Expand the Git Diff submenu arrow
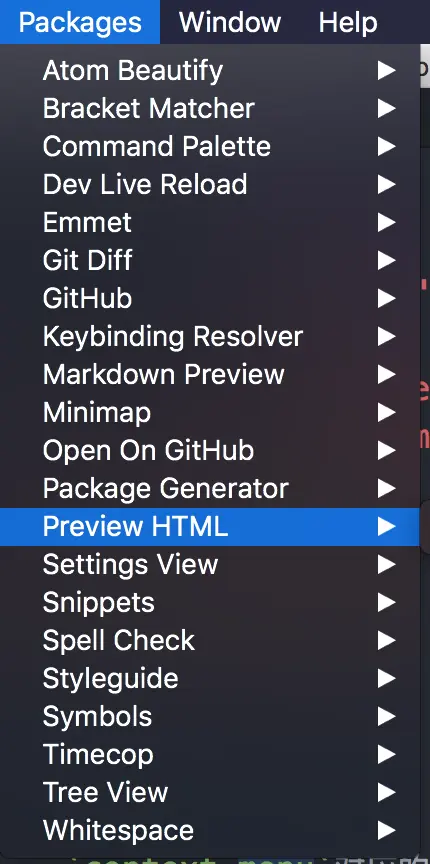430x864 pixels. 386,261
